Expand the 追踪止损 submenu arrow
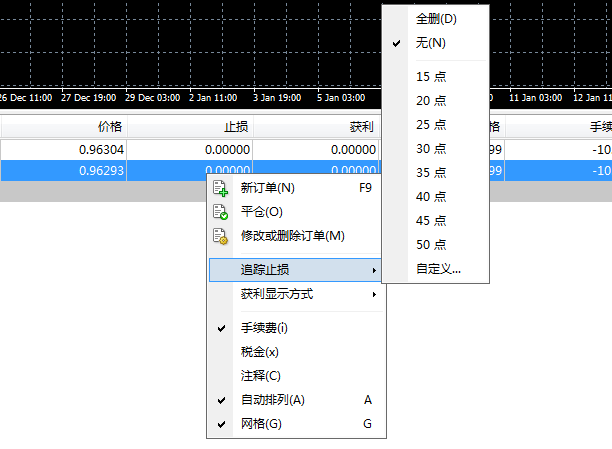The image size is (612, 449). point(374,271)
